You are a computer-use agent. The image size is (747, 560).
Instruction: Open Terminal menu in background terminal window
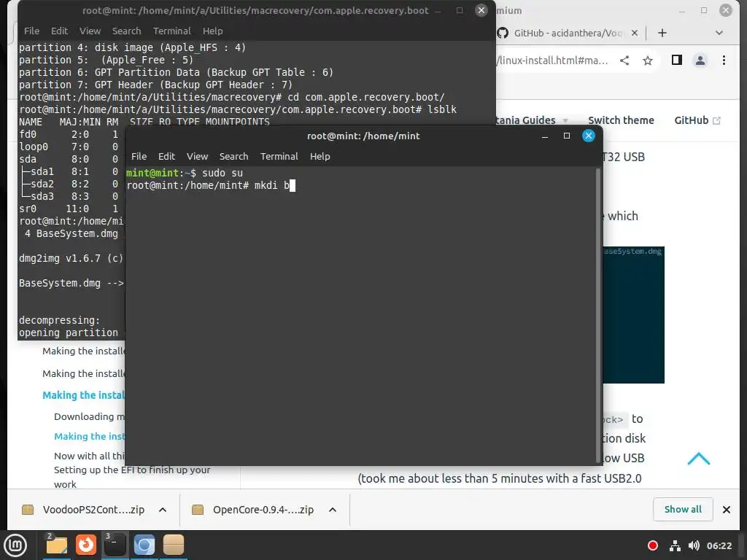(x=171, y=31)
